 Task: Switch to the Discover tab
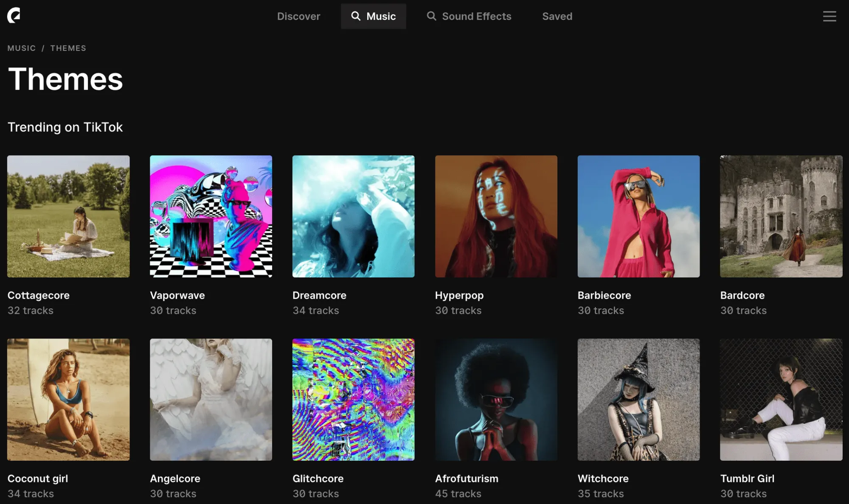pyautogui.click(x=298, y=16)
